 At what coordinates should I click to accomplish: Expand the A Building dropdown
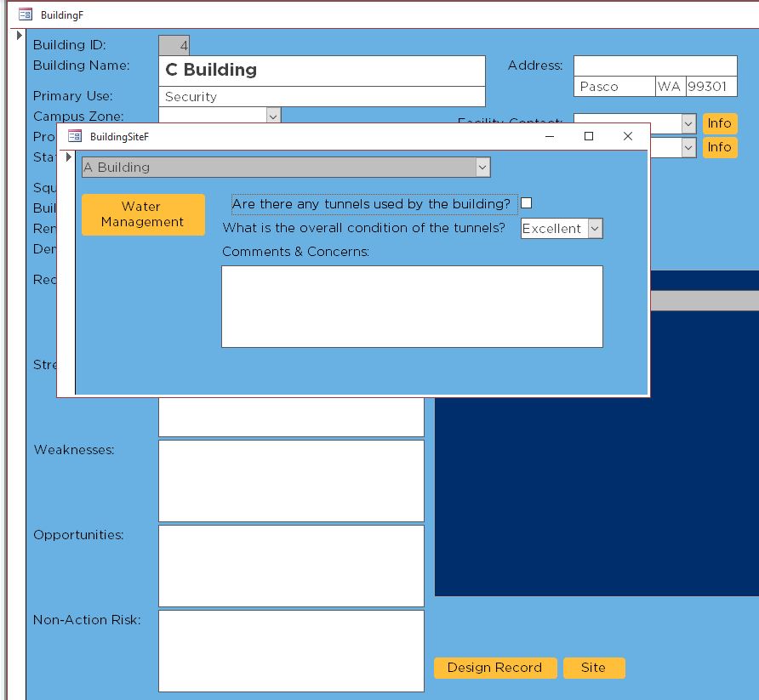coord(482,168)
